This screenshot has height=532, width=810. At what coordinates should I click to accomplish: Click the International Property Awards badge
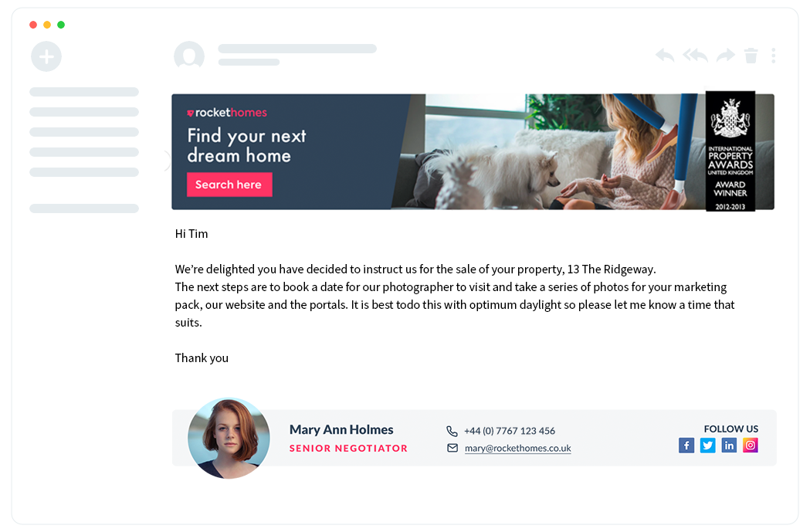point(730,151)
